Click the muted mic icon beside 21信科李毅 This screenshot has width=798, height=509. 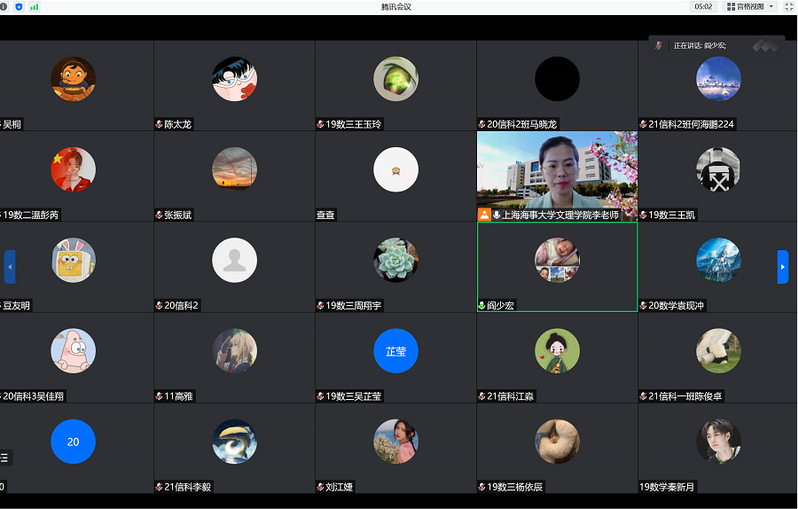tap(159, 487)
